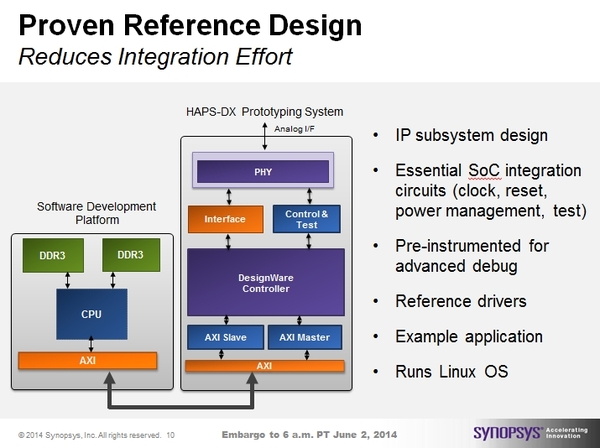Screen dimensions: 600x448
Task: Click the 'Reduces Integration Effort' subtitle
Action: [x=155, y=57]
